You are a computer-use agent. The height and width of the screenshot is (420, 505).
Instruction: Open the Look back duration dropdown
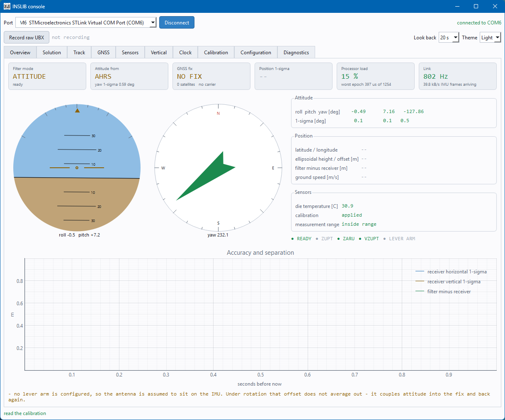pyautogui.click(x=449, y=37)
